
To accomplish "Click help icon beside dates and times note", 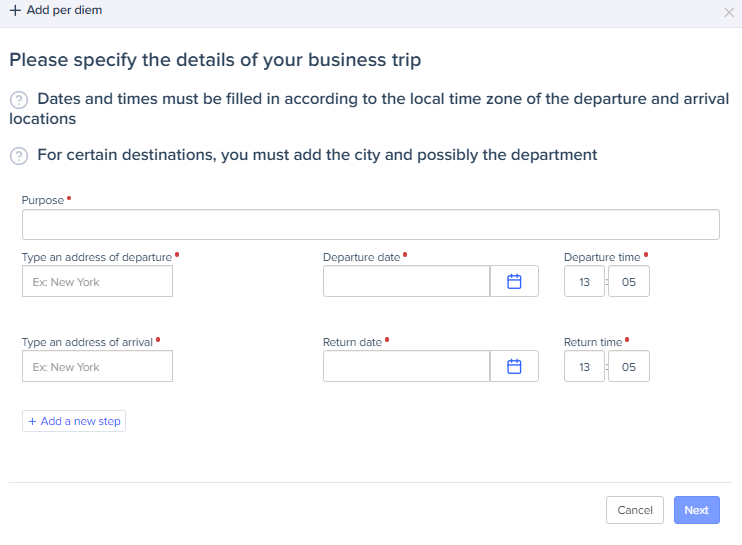I will tap(18, 100).
